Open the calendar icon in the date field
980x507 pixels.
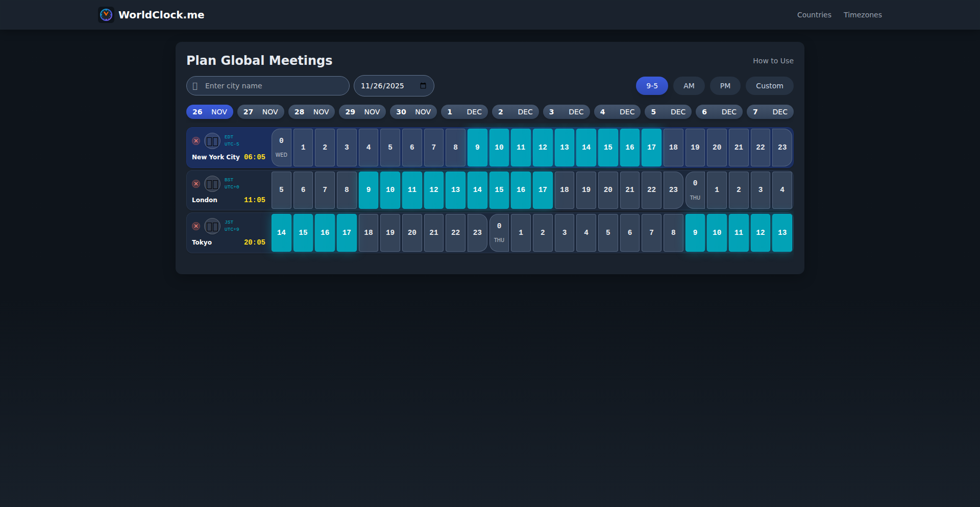click(424, 86)
